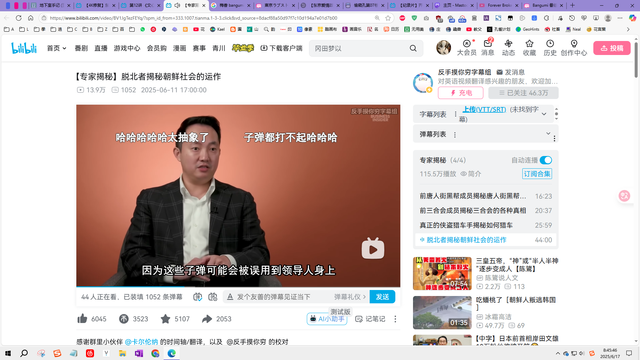Open the AI小助手 assistant button
Image resolution: width=640 pixels, height=360 pixels.
click(327, 319)
